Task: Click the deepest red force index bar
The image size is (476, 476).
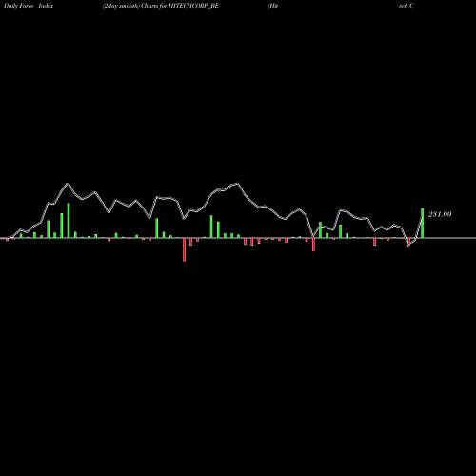Action: click(184, 249)
